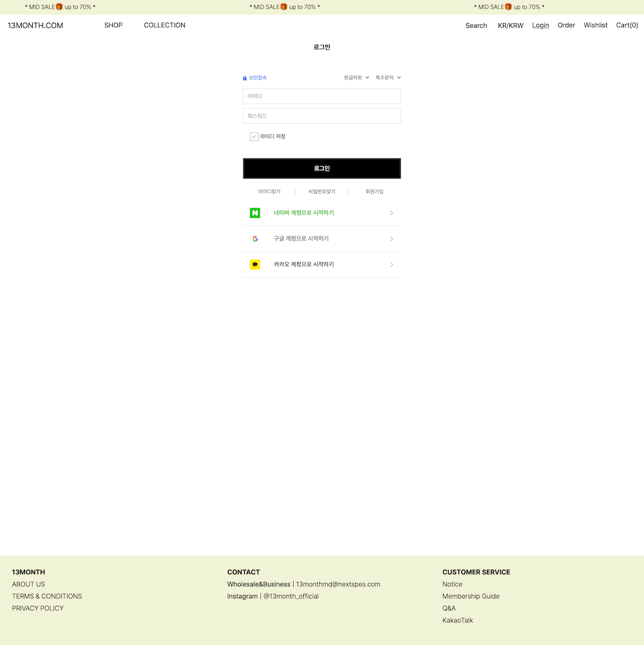Open the 회원가입 sign-up link
Viewport: 644px width, 645px height.
click(374, 191)
